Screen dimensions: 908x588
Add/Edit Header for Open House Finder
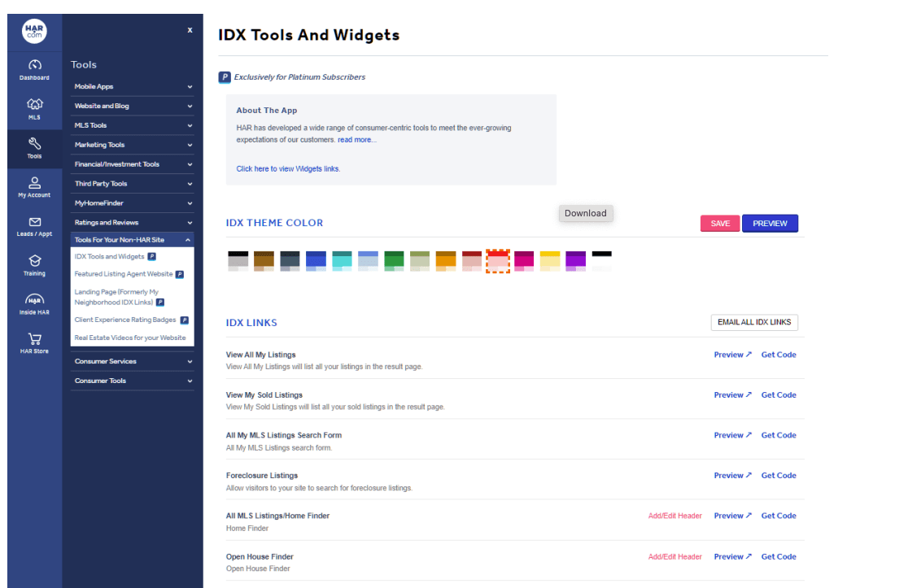(x=674, y=557)
